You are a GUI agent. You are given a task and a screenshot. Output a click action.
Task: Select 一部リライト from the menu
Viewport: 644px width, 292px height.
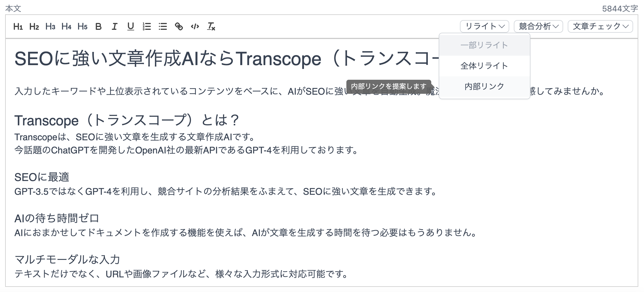[484, 45]
